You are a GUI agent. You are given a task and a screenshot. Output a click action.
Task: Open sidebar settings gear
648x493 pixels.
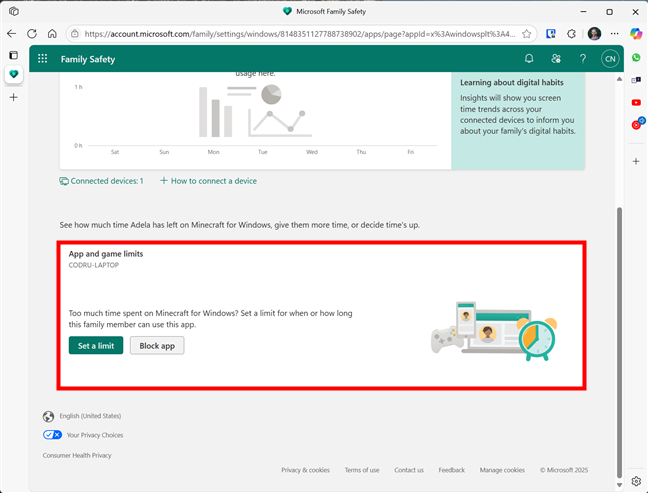point(636,481)
